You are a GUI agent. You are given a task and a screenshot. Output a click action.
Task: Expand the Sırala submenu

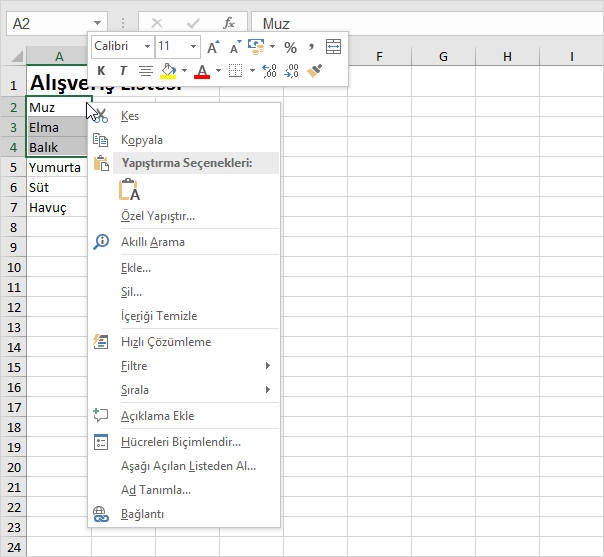click(268, 389)
